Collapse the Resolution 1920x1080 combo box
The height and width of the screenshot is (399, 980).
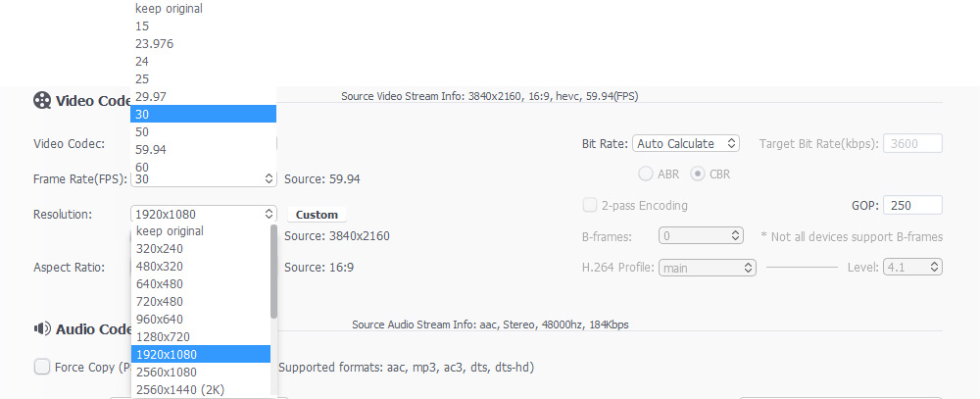click(205, 214)
